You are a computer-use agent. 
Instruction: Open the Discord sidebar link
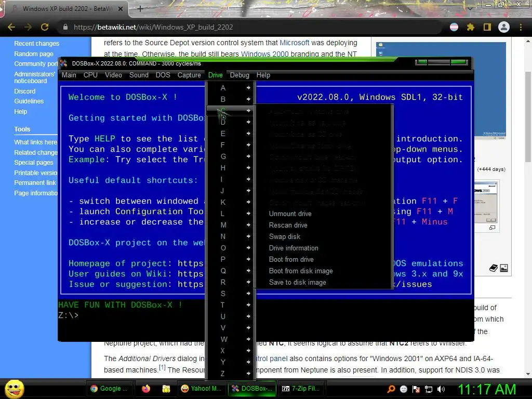click(25, 91)
